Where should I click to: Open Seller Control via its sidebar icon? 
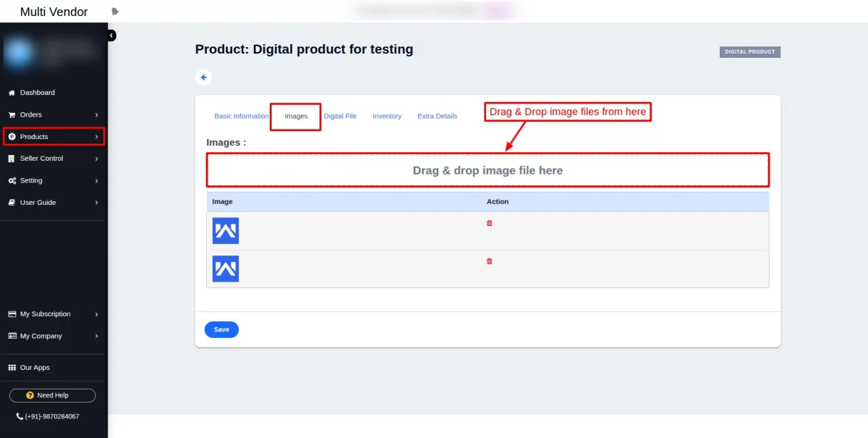click(x=11, y=159)
